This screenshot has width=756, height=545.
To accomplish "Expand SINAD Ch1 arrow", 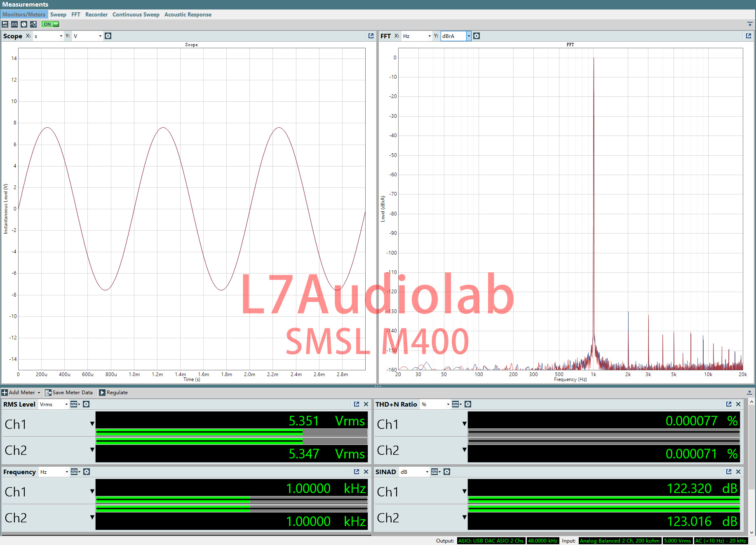I will point(465,491).
